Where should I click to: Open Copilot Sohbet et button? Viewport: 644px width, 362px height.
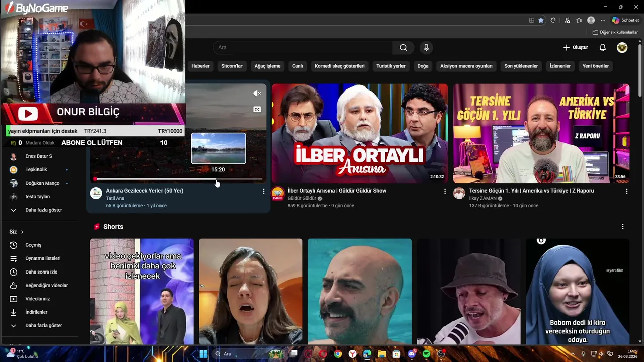tap(625, 20)
